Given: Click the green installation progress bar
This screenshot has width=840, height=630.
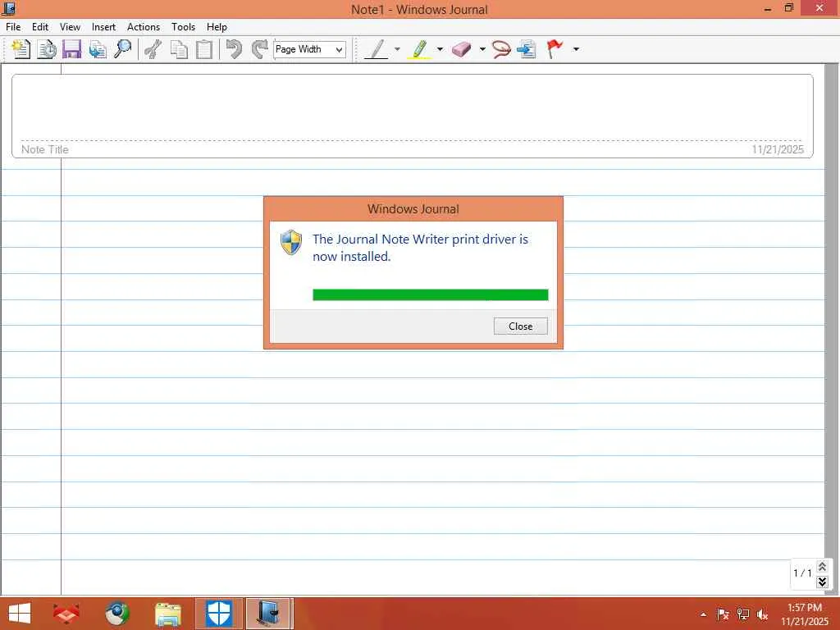Looking at the screenshot, I should pos(430,294).
